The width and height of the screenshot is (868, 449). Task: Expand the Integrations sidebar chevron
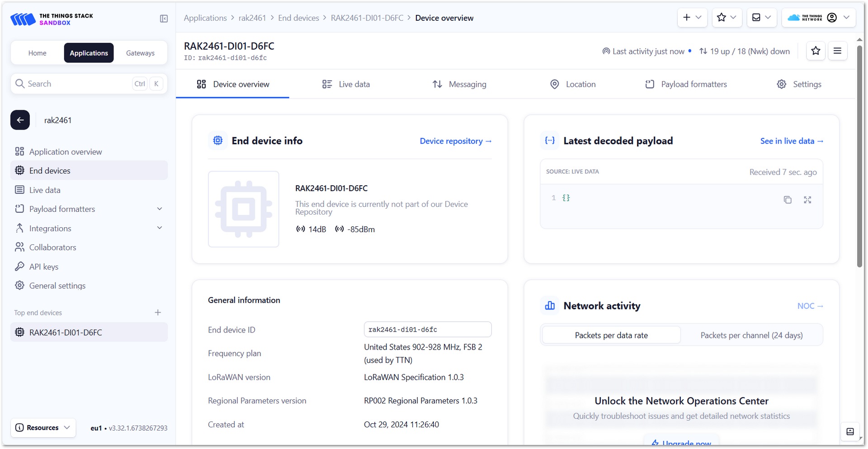pyautogui.click(x=160, y=228)
